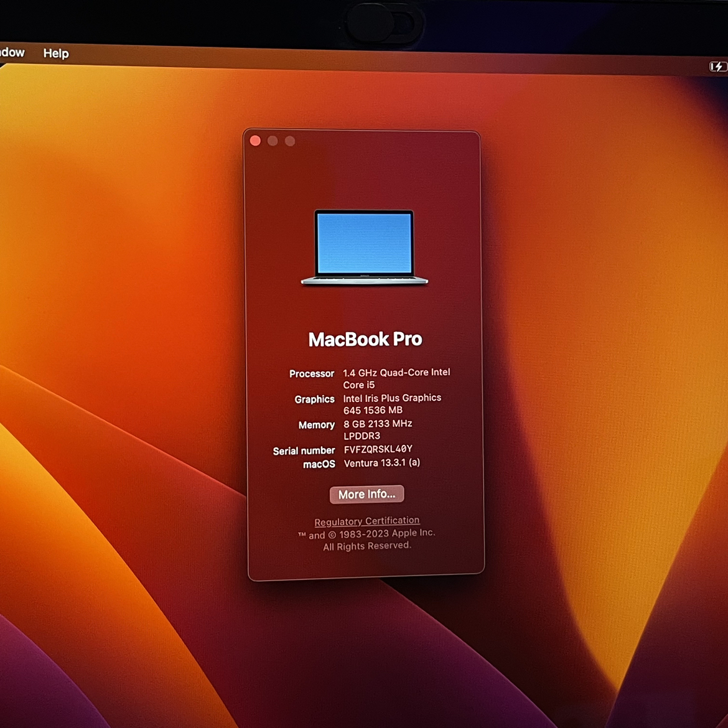Viewport: 728px width, 728px height.
Task: Click the dimmed zoom window button
Action: pos(290,141)
